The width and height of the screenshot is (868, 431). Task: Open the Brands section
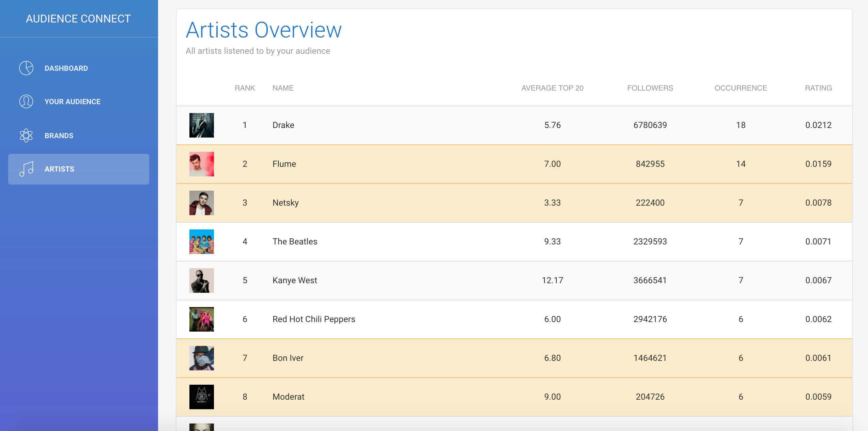[59, 135]
